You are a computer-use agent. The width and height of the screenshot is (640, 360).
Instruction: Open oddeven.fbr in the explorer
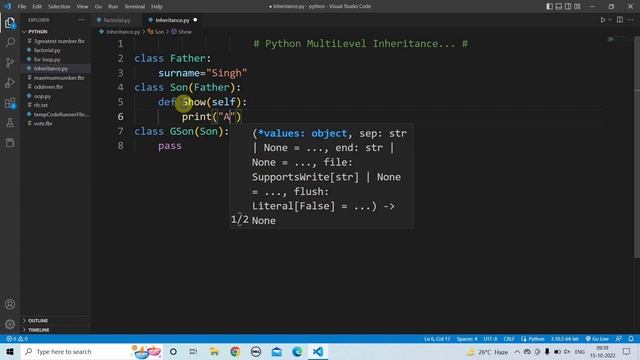click(x=48, y=87)
